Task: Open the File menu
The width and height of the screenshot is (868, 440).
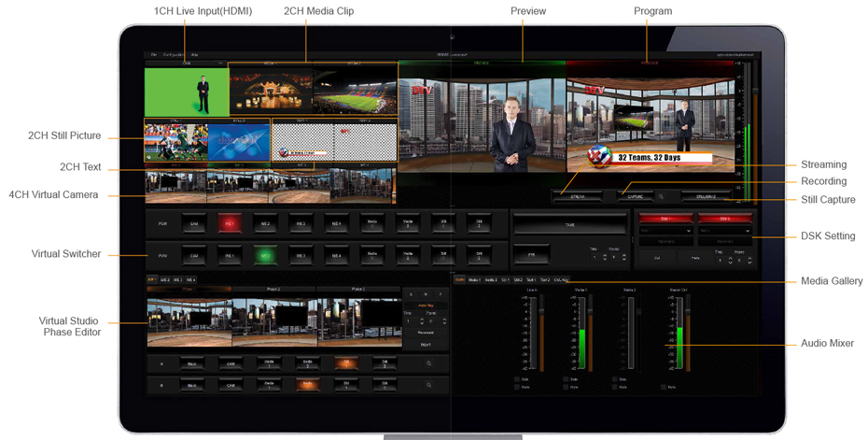Action: tap(154, 55)
